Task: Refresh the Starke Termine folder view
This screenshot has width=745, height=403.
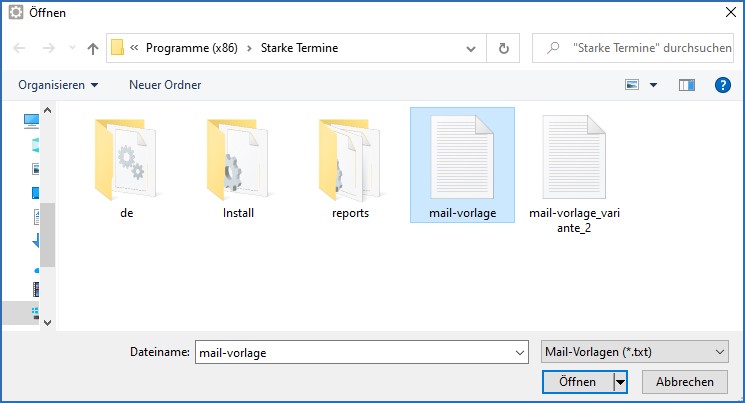Action: pyautogui.click(x=503, y=48)
